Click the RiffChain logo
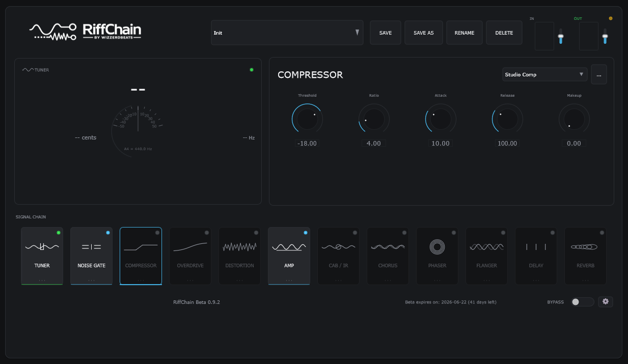The image size is (628, 364). point(85,32)
